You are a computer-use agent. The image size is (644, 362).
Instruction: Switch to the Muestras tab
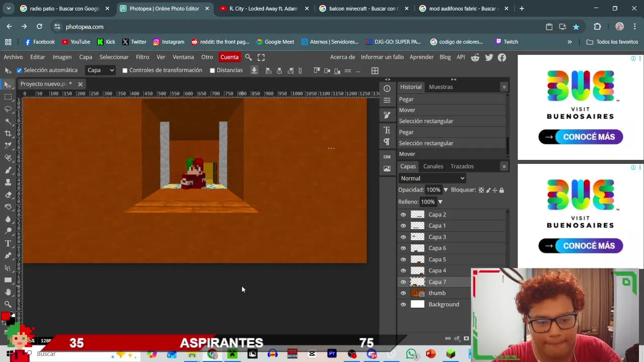coord(441,87)
